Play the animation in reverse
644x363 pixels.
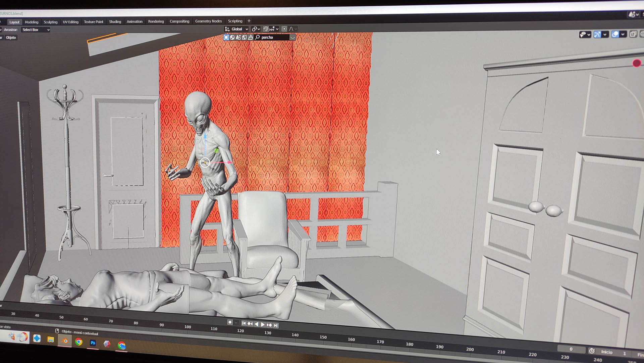pos(257,324)
